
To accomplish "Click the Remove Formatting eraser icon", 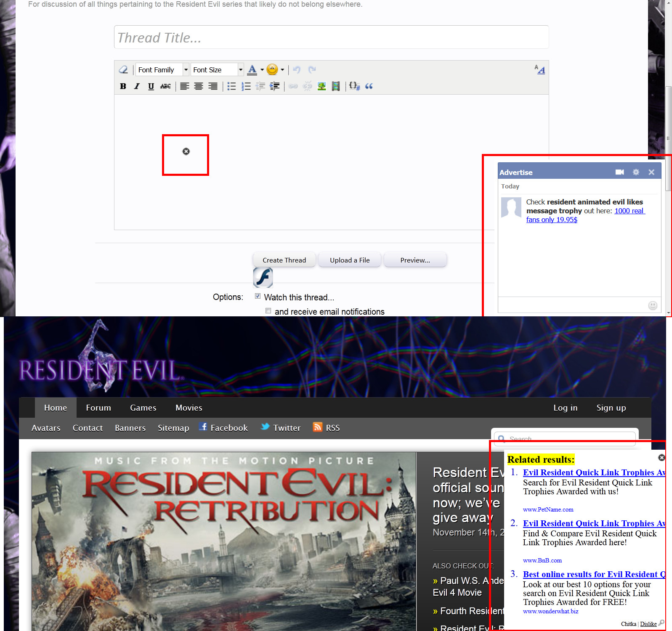I will (x=123, y=69).
